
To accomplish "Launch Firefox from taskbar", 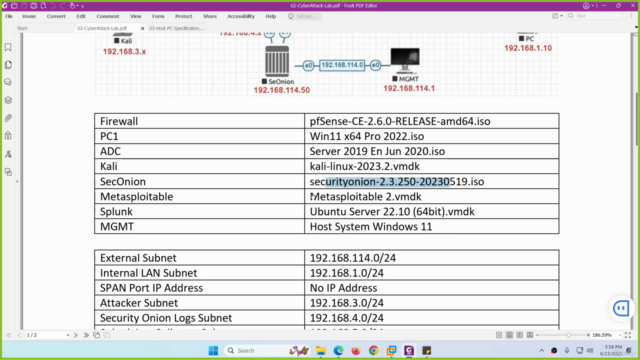I will click(x=356, y=351).
